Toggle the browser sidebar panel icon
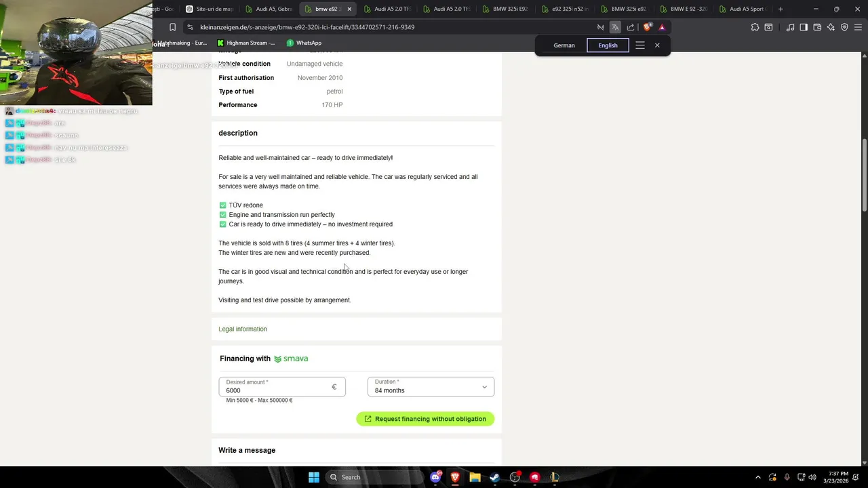Screen dimensions: 868x488 point(804,27)
